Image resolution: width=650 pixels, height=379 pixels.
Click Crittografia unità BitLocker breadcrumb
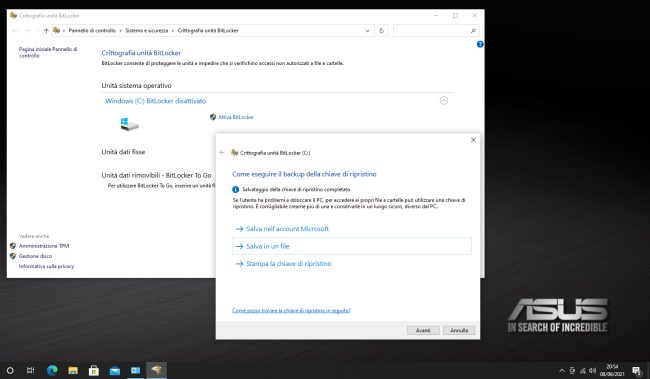pos(208,31)
